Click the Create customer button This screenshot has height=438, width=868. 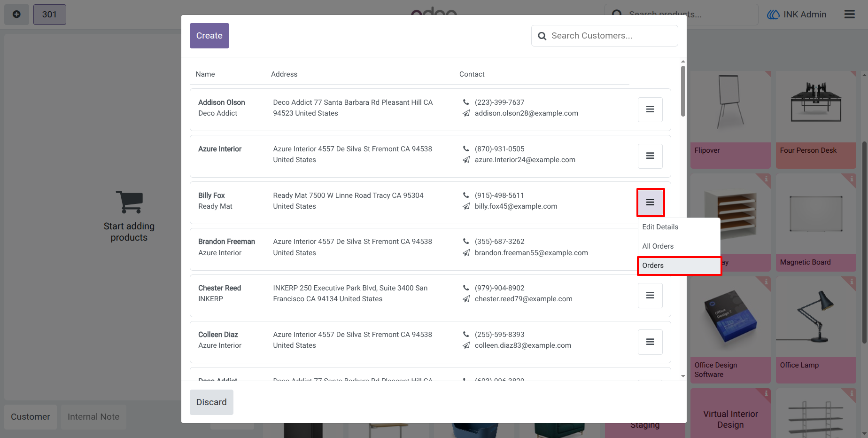[x=209, y=36]
